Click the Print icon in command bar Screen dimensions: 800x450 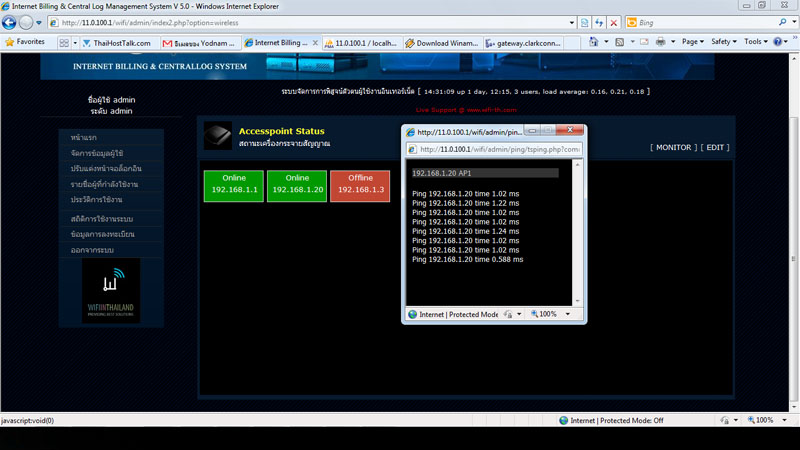(661, 42)
